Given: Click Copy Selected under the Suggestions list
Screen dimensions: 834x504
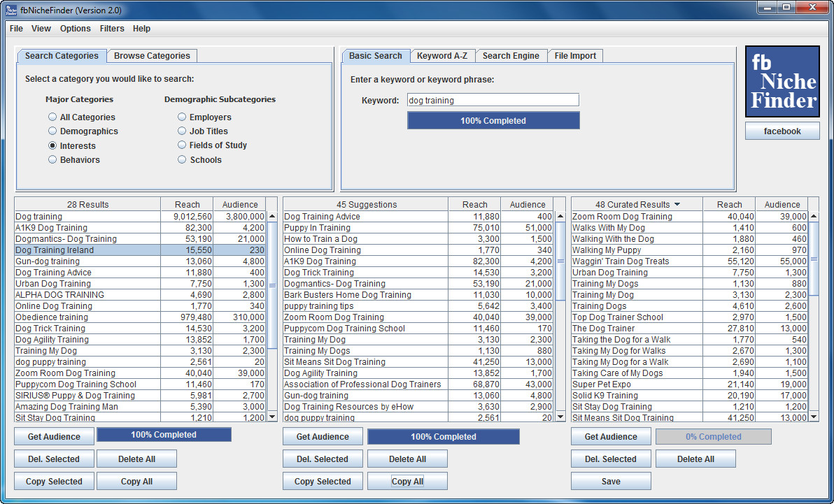Looking at the screenshot, I should pos(323,481).
